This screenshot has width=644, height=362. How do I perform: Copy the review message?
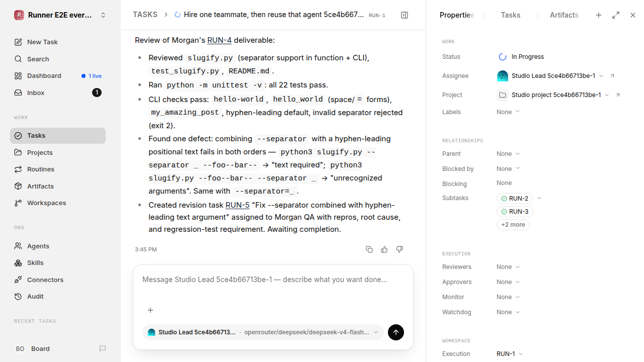pyautogui.click(x=369, y=249)
